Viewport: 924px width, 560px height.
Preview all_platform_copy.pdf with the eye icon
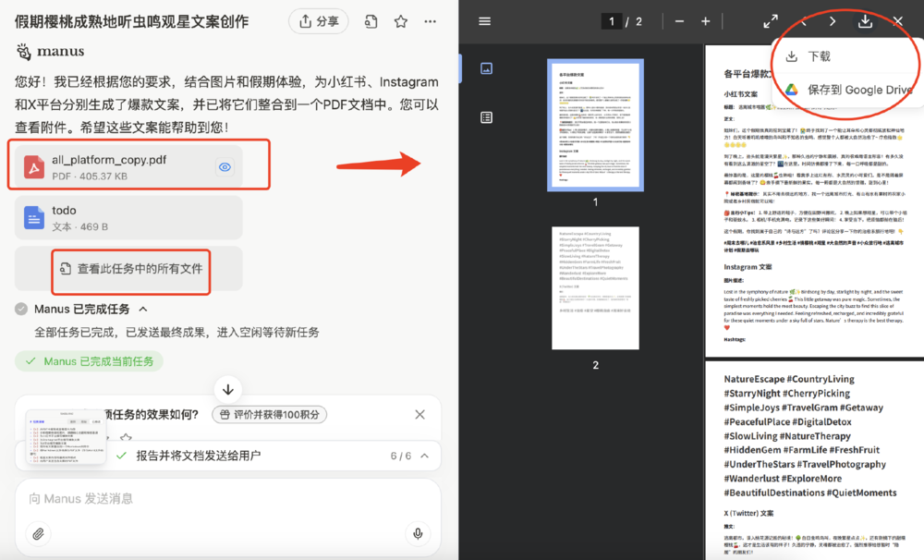(225, 167)
